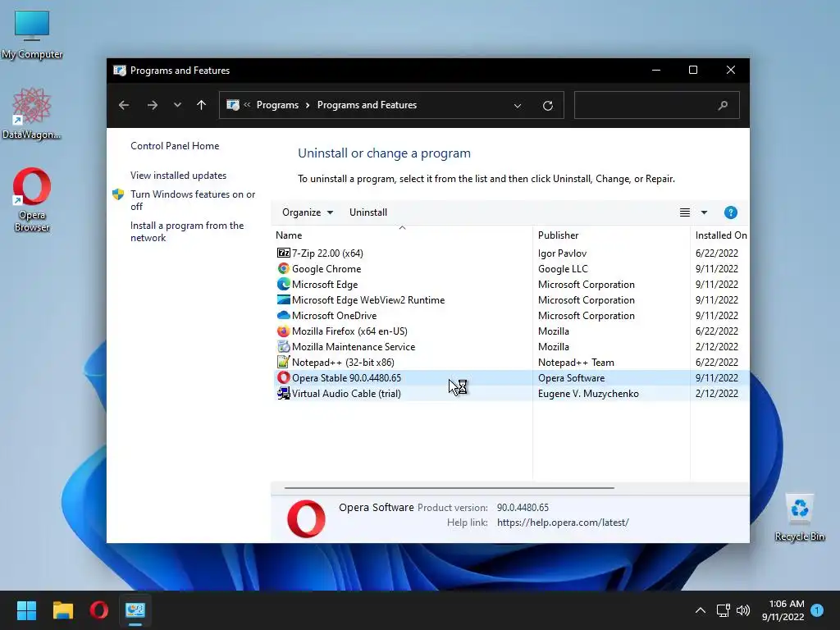This screenshot has width=840, height=630.
Task: Click the Programs and Features breadcrumb
Action: tap(367, 105)
